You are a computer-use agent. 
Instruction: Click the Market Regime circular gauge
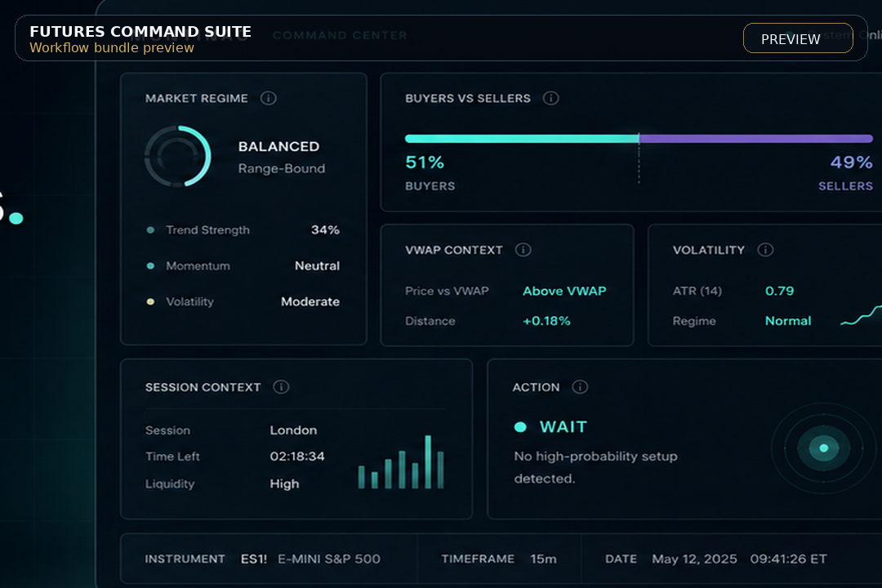click(x=178, y=156)
